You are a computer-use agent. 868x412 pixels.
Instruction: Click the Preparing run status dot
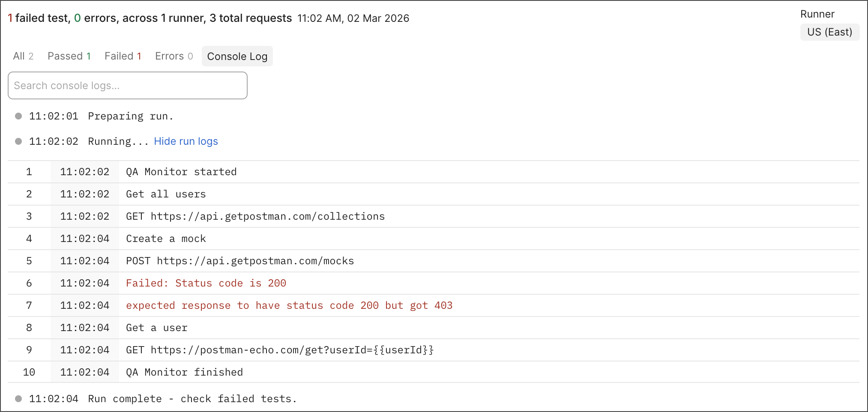tap(18, 116)
